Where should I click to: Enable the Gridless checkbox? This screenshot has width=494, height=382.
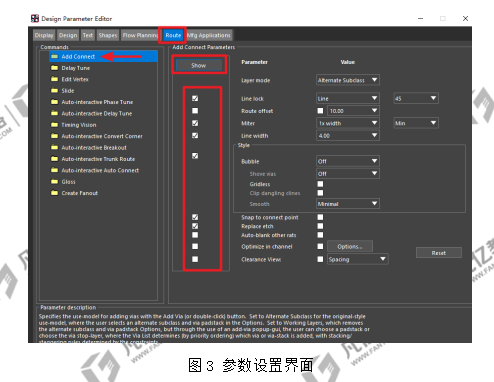pos(320,184)
